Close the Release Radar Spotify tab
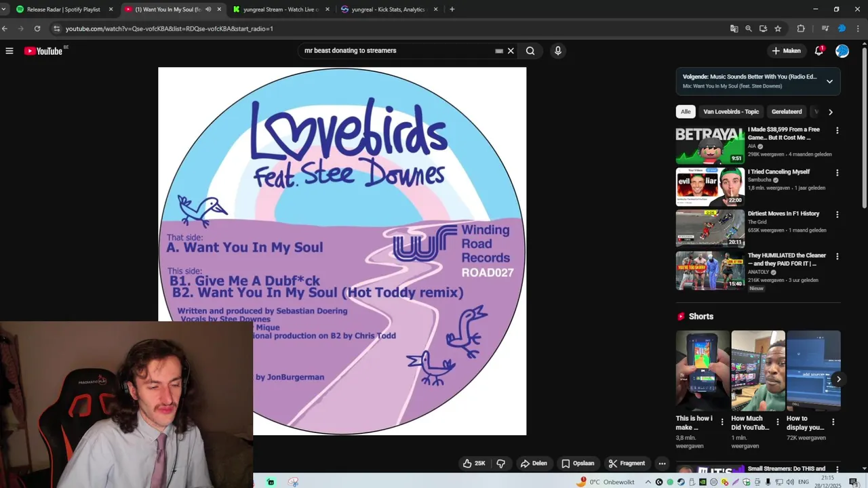This screenshot has height=488, width=868. pos(111,9)
